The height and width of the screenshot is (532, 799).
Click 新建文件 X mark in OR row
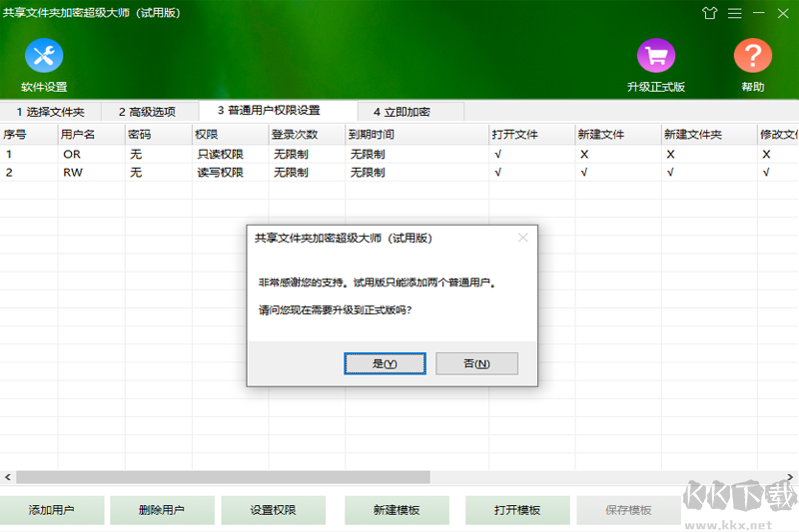[x=584, y=154]
